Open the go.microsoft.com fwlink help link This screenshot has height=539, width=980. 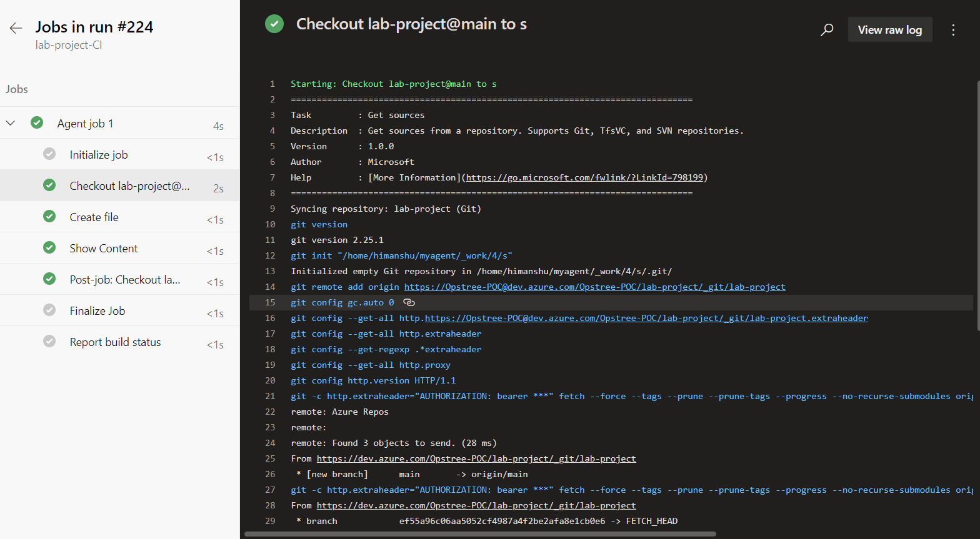tap(584, 177)
